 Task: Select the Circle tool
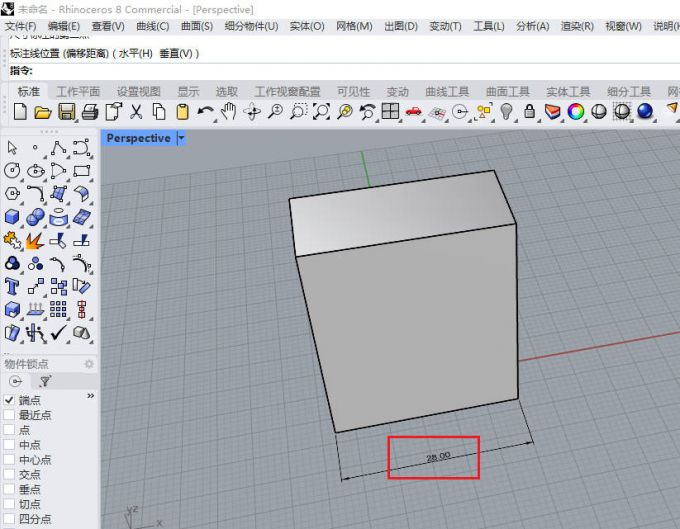coord(12,170)
